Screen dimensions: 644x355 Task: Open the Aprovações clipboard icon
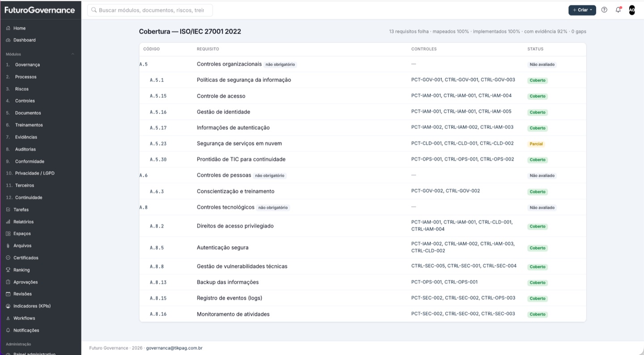pos(8,282)
